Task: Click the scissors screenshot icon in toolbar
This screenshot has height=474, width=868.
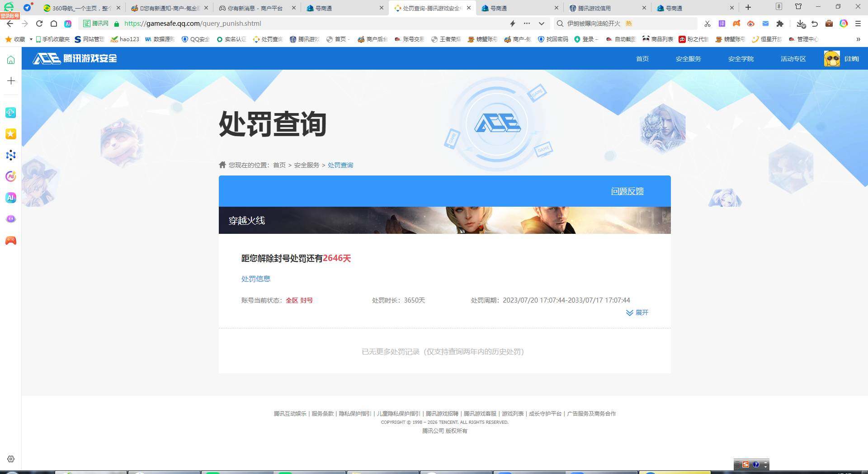Action: pos(707,24)
